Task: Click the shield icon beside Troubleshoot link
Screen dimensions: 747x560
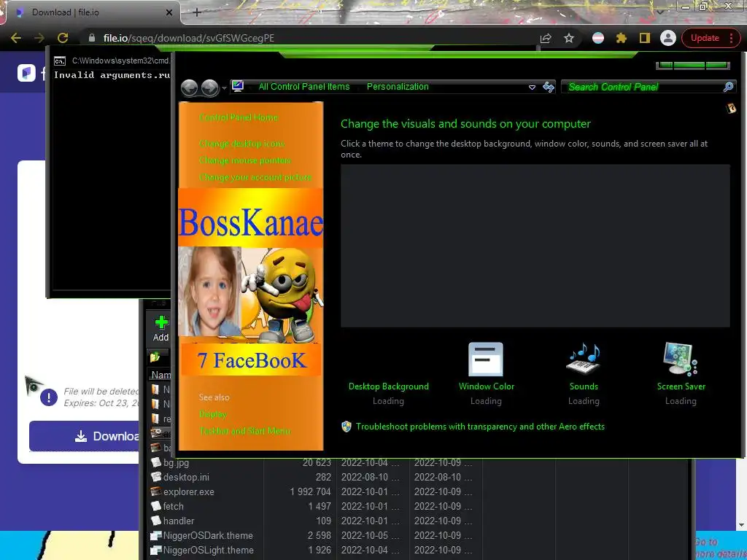Action: (347, 426)
